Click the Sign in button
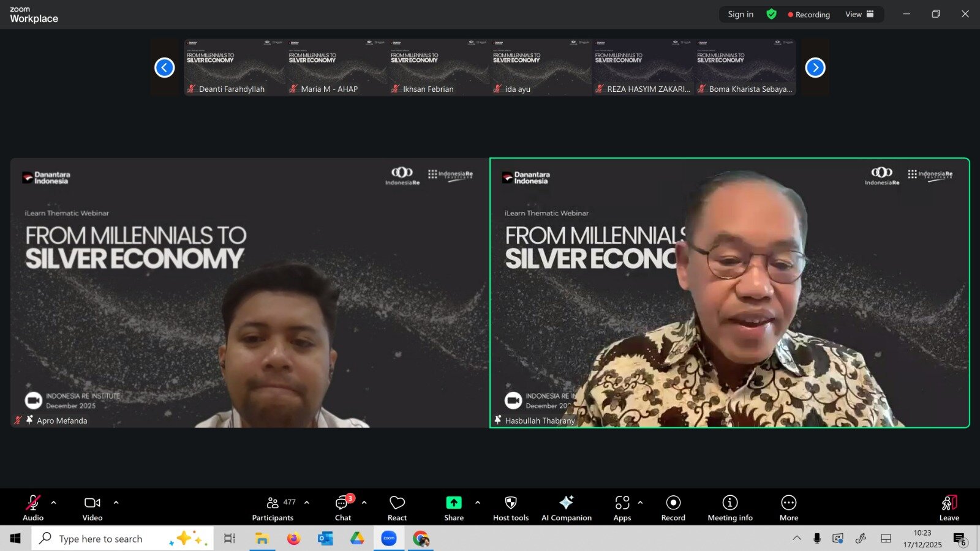This screenshot has width=980, height=551. tap(740, 14)
